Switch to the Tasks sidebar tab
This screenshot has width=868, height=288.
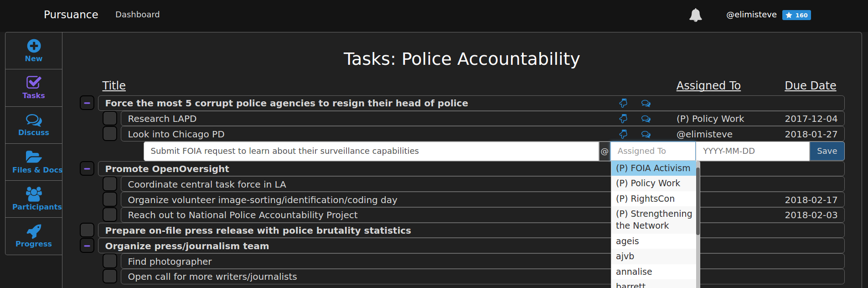34,88
